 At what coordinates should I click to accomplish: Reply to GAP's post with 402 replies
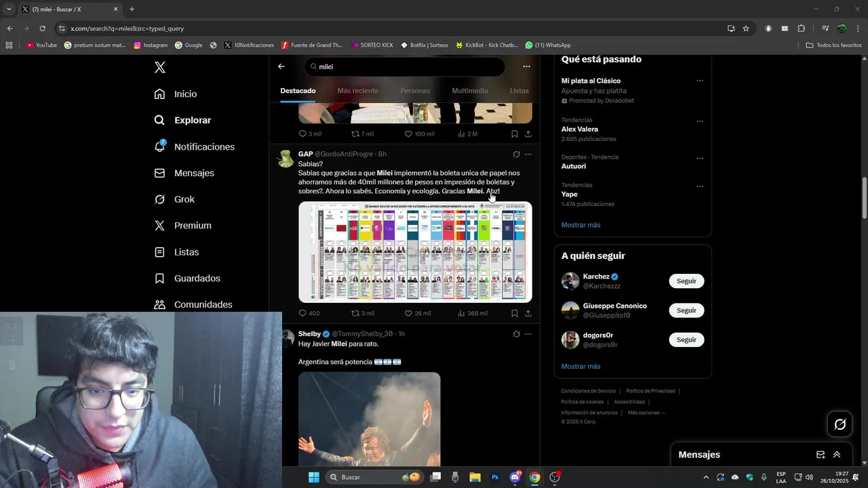pos(309,313)
